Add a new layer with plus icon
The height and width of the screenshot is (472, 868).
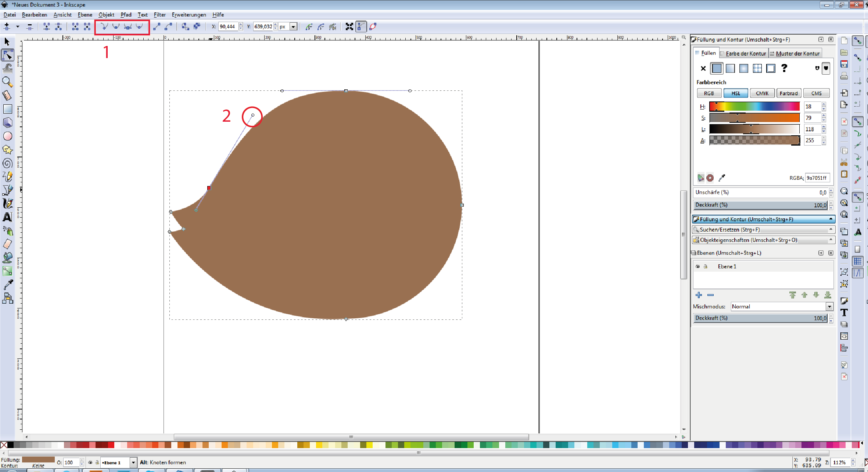tap(699, 295)
